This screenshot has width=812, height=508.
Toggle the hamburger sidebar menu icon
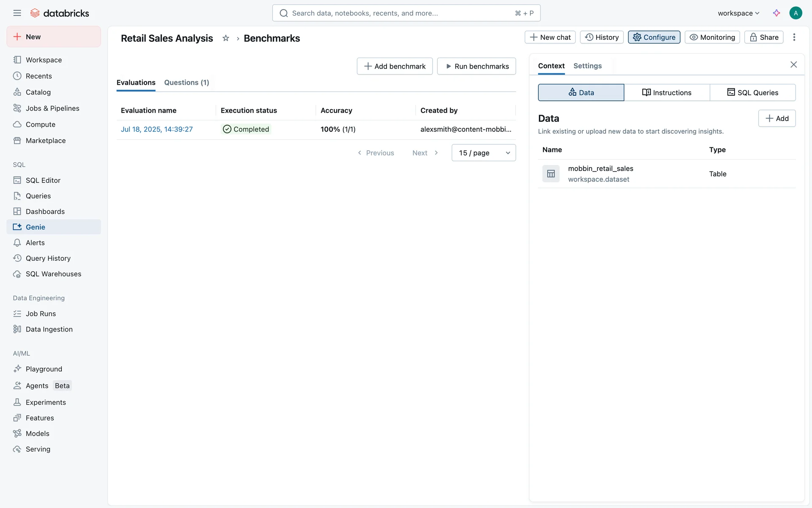[x=17, y=13]
